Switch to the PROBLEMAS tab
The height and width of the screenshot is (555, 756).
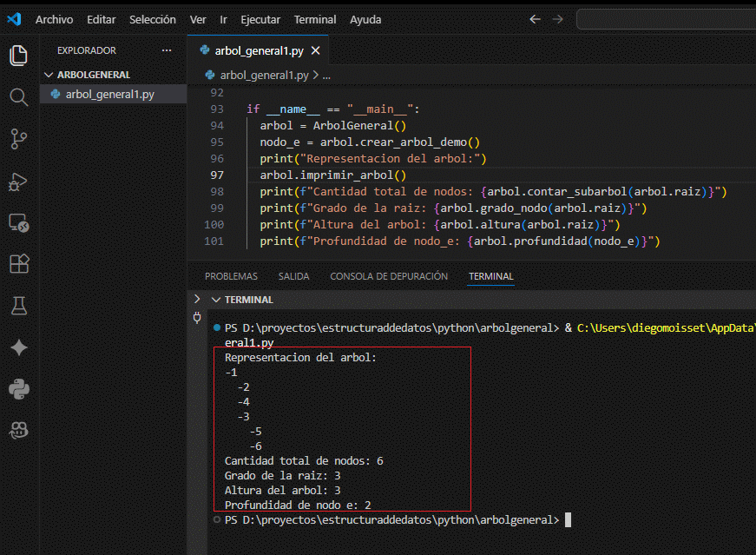pos(231,276)
